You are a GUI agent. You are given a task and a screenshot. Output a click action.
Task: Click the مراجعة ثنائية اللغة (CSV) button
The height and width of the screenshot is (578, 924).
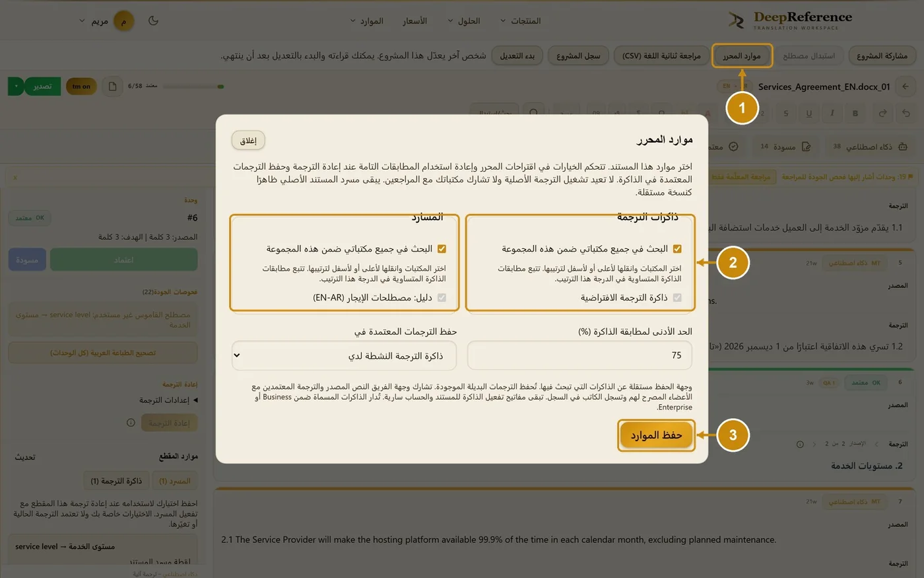661,56
